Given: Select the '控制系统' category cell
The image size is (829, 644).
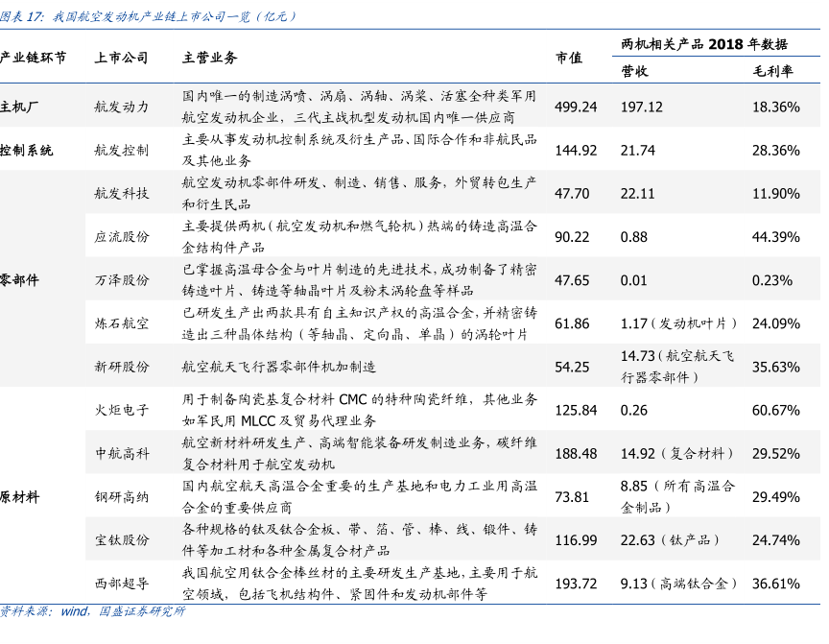Looking at the screenshot, I should (27, 151).
